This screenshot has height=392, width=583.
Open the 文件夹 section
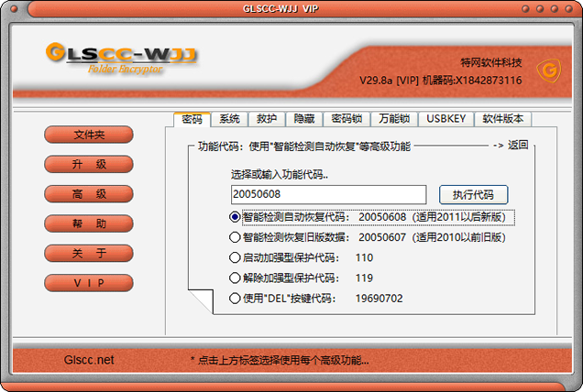89,135
